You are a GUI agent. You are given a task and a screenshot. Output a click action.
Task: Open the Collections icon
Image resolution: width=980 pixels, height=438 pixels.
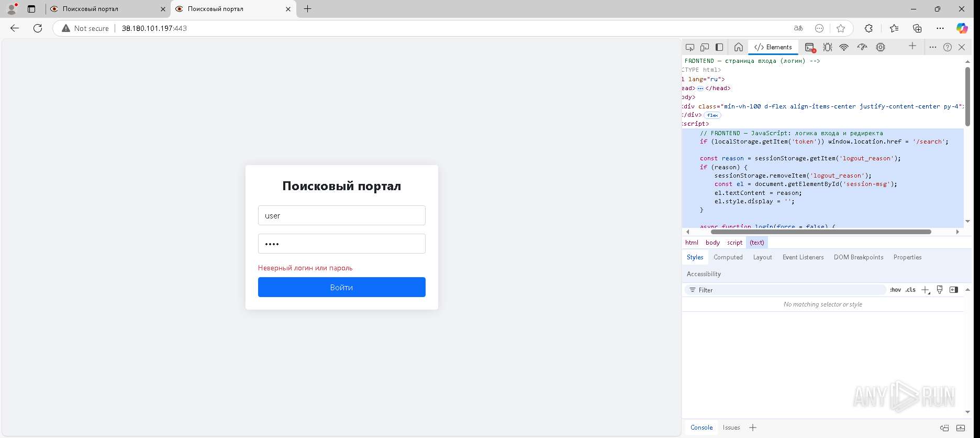click(917, 28)
